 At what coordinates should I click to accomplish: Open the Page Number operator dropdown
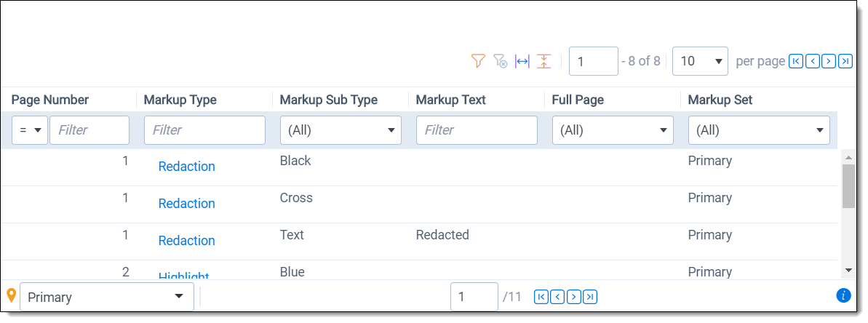pos(30,130)
